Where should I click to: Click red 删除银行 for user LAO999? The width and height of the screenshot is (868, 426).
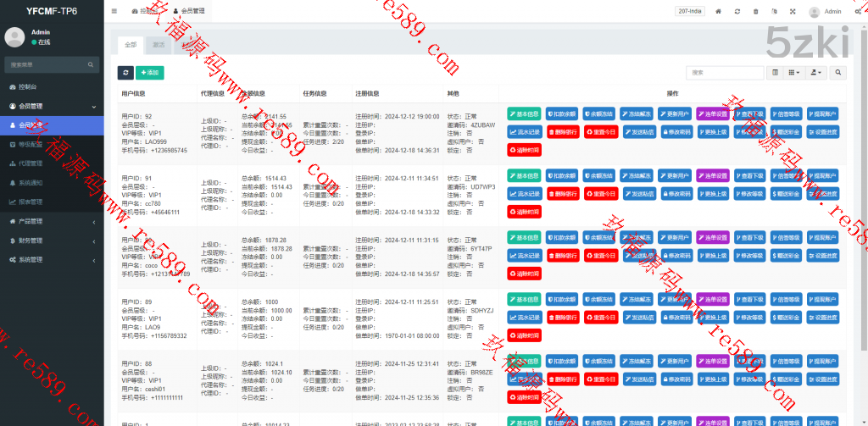[x=563, y=131]
